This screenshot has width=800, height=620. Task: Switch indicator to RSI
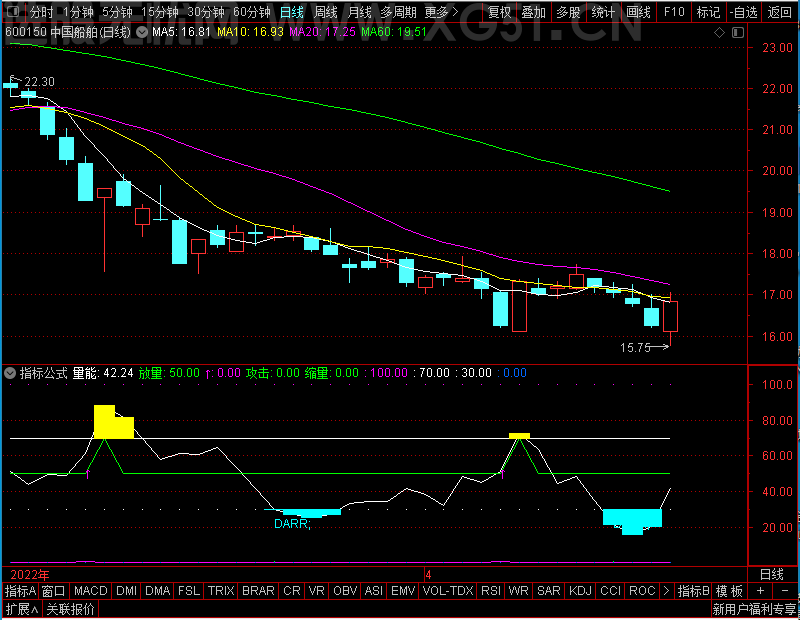(x=491, y=591)
